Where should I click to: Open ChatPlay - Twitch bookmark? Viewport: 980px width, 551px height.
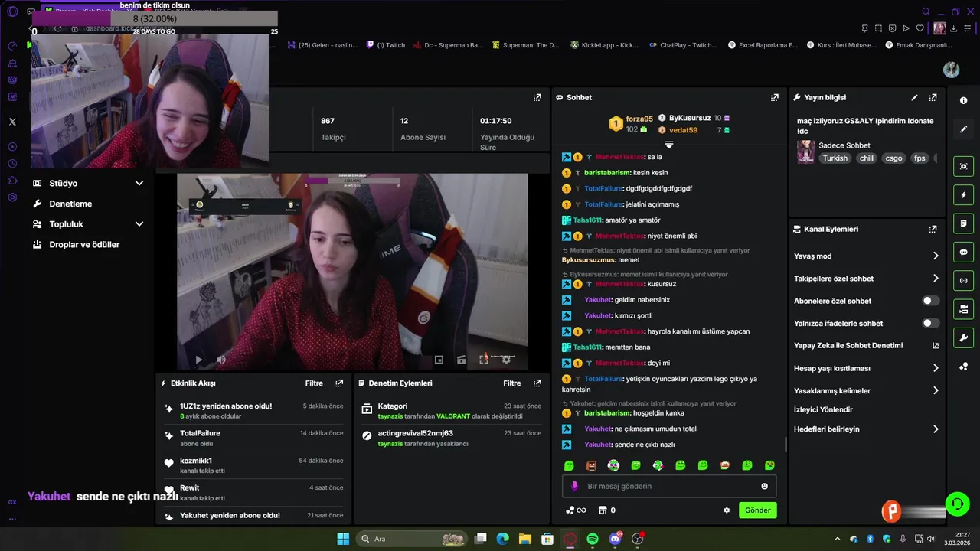tap(683, 45)
